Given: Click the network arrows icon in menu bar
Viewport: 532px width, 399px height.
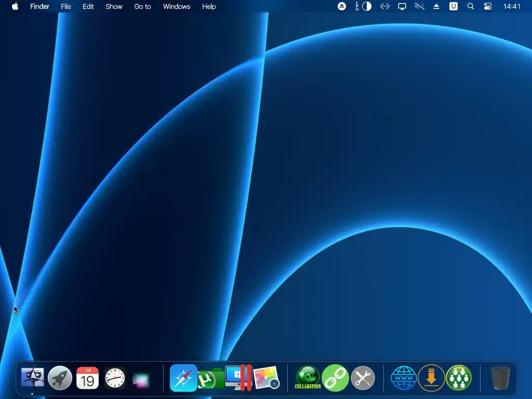Looking at the screenshot, I should coord(385,6).
